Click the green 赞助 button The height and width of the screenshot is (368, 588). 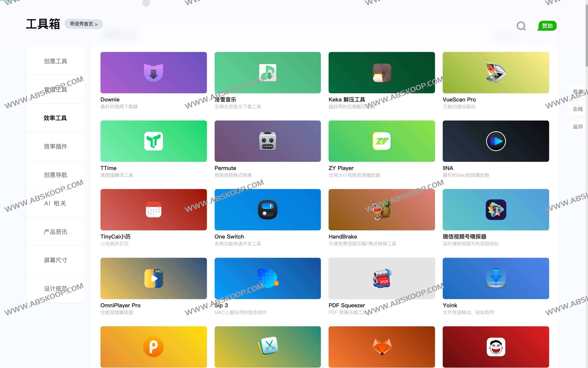point(547,26)
